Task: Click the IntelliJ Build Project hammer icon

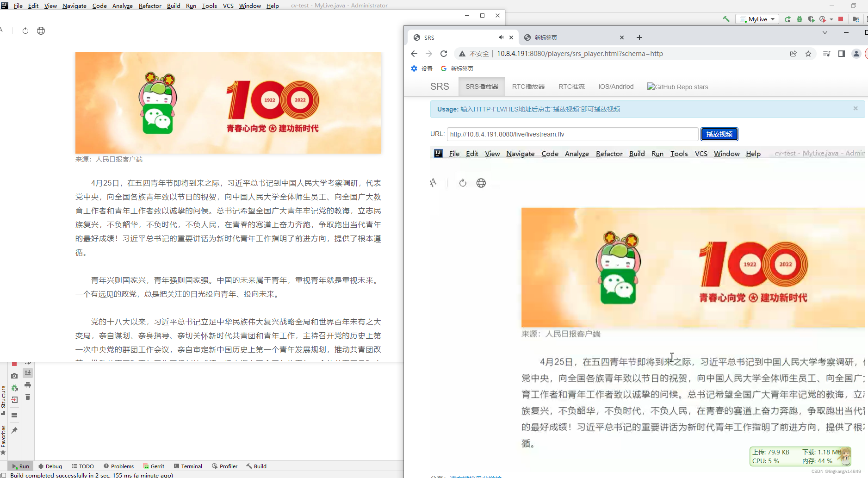Action: coord(726,19)
